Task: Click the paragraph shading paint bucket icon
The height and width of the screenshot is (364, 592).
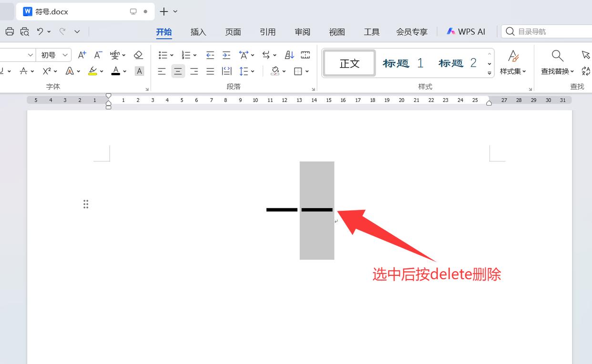Action: pyautogui.click(x=275, y=71)
